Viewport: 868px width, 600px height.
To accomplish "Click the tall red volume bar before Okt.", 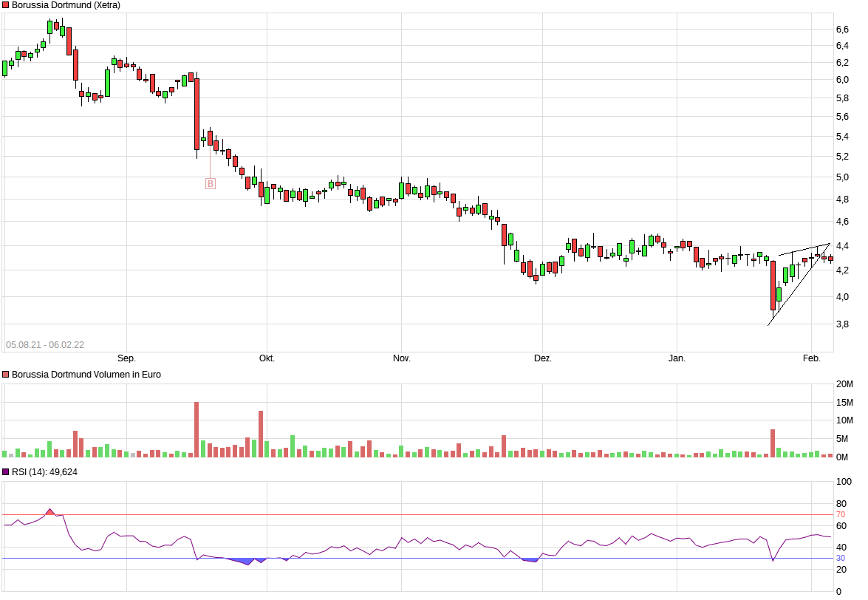I will click(261, 434).
